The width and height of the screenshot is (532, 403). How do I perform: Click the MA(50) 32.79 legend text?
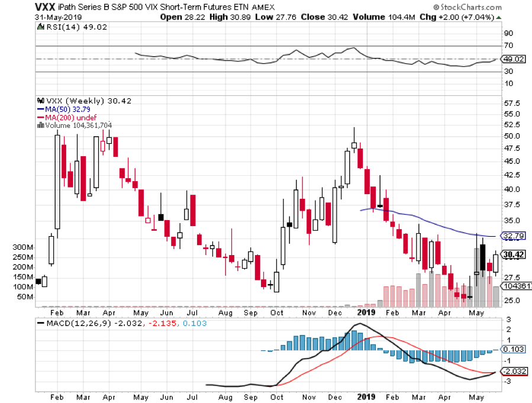tap(67, 109)
